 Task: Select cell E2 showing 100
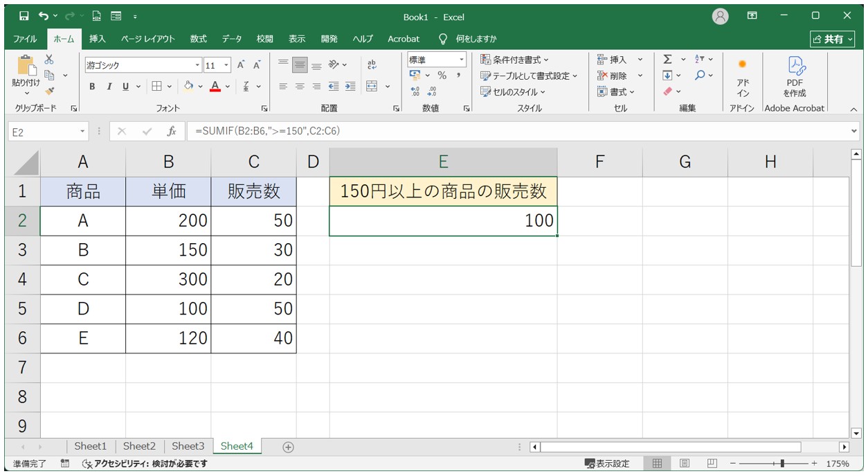(x=444, y=221)
